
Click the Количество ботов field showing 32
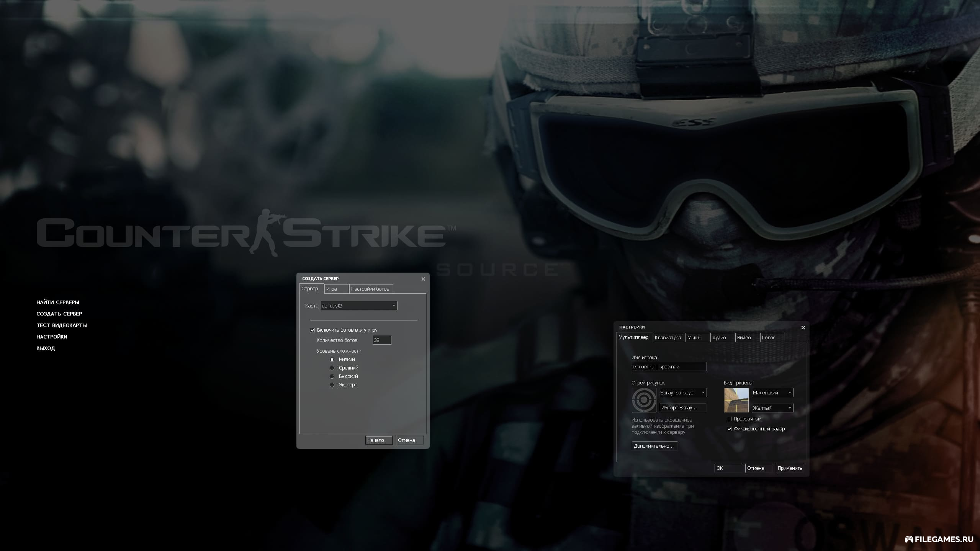point(382,340)
